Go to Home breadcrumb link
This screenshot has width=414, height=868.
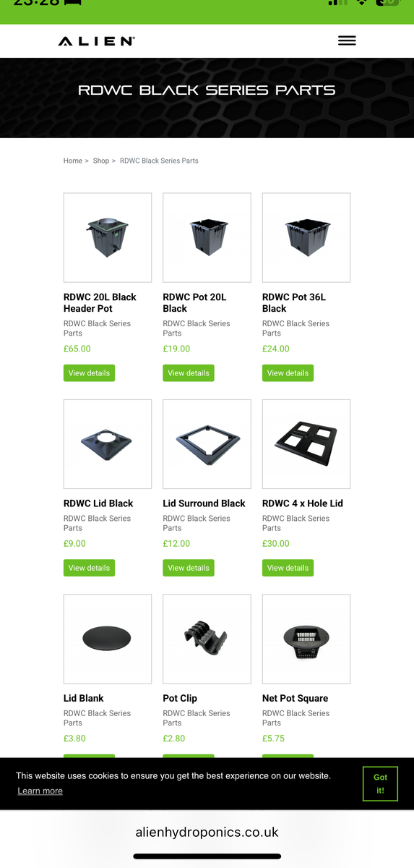point(73,161)
